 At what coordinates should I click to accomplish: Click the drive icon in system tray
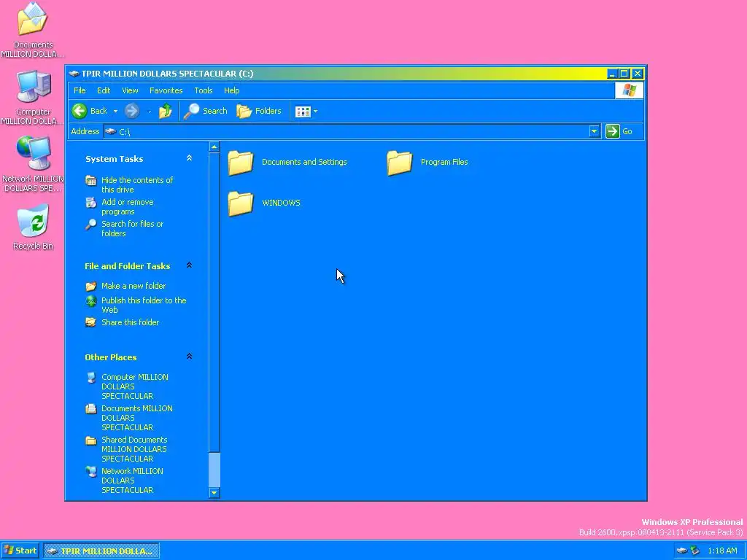[x=682, y=551]
